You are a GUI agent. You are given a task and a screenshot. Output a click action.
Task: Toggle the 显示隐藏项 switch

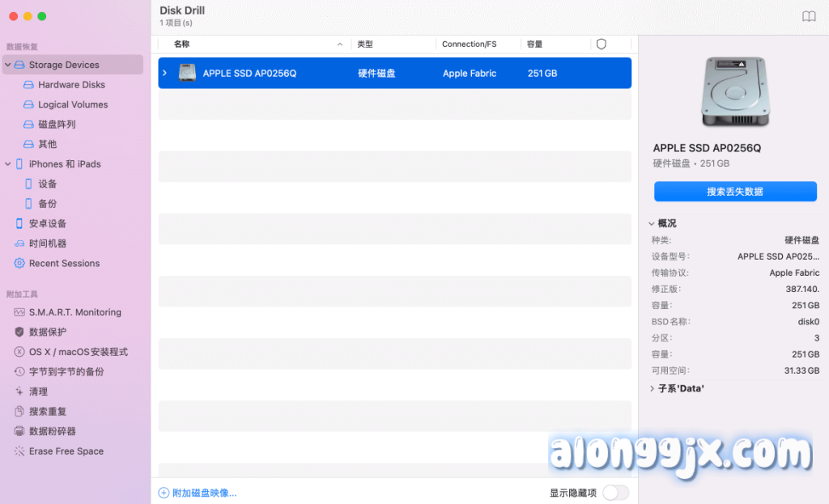pyautogui.click(x=615, y=493)
